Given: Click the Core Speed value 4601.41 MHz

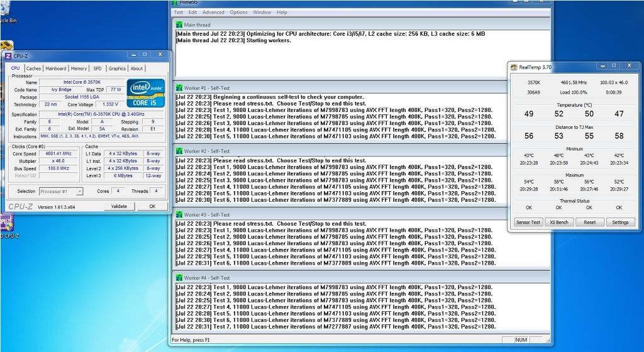Looking at the screenshot, I should (x=58, y=154).
